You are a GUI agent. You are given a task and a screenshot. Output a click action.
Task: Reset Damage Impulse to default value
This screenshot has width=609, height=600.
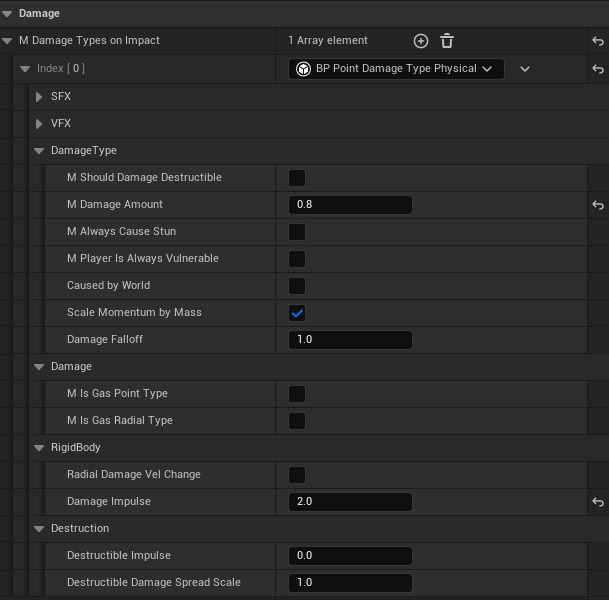point(598,502)
